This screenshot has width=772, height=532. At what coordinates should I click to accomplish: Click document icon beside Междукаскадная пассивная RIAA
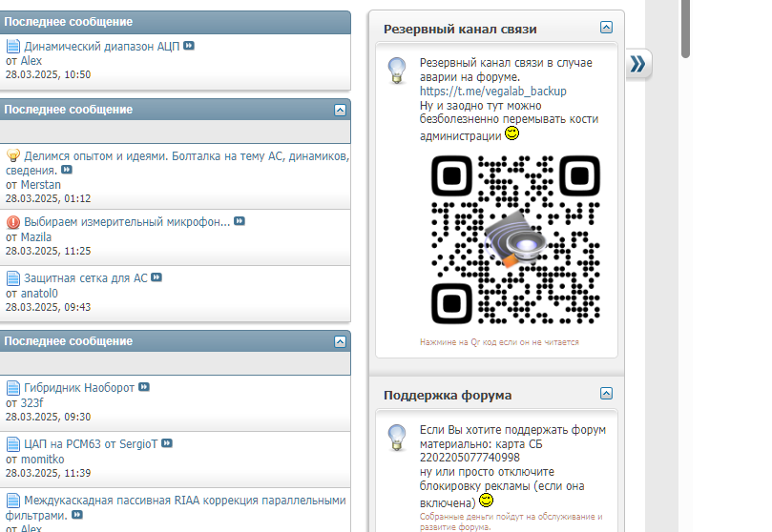click(13, 501)
